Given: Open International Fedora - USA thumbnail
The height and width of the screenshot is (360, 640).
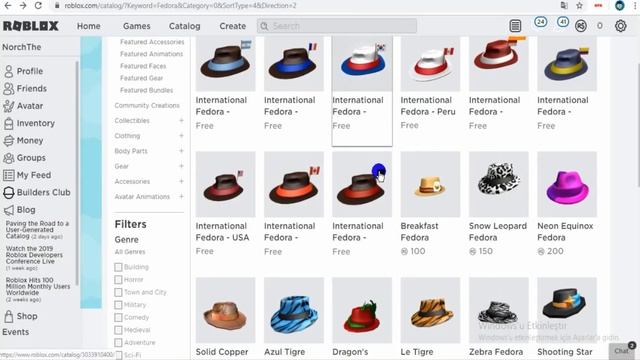Looking at the screenshot, I should 225,184.
